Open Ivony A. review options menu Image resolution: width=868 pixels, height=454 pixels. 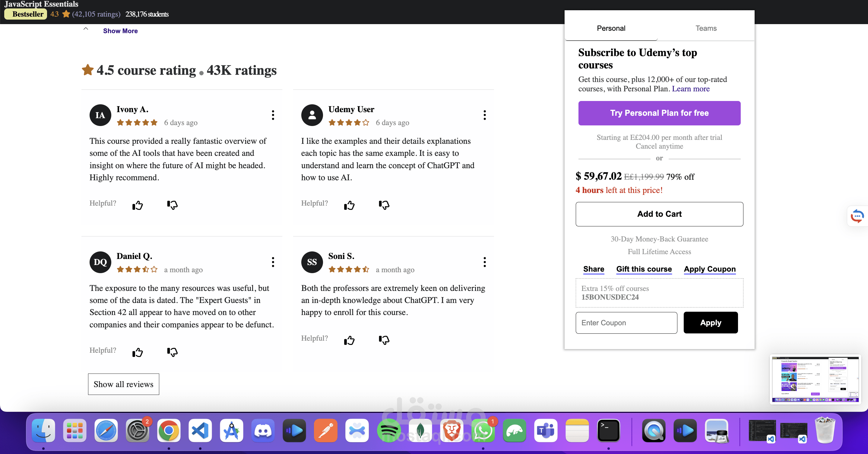(x=273, y=115)
